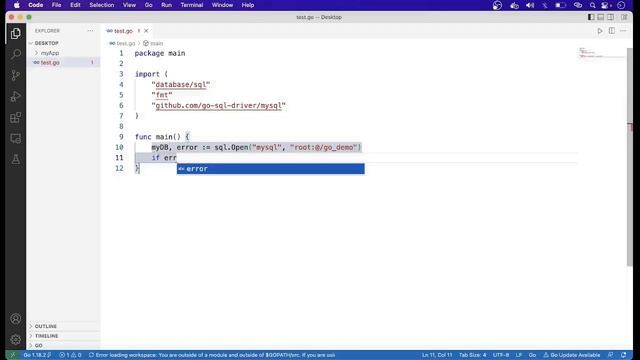Open the Window menu
Viewport: 640px width, 360px height.
point(222,5)
